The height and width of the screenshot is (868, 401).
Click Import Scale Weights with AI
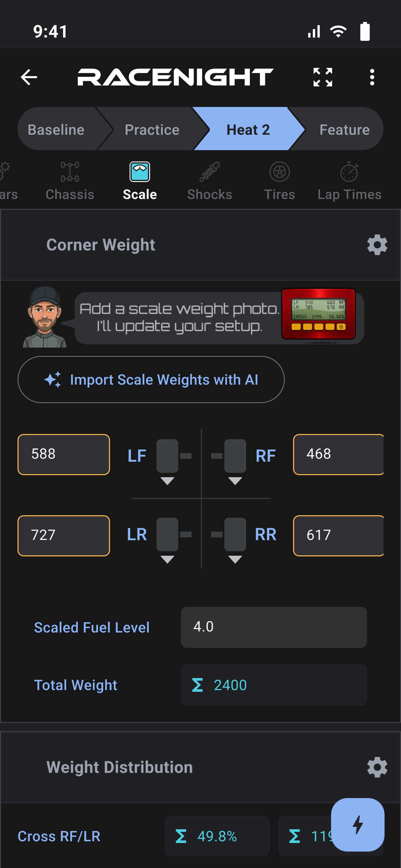151,379
